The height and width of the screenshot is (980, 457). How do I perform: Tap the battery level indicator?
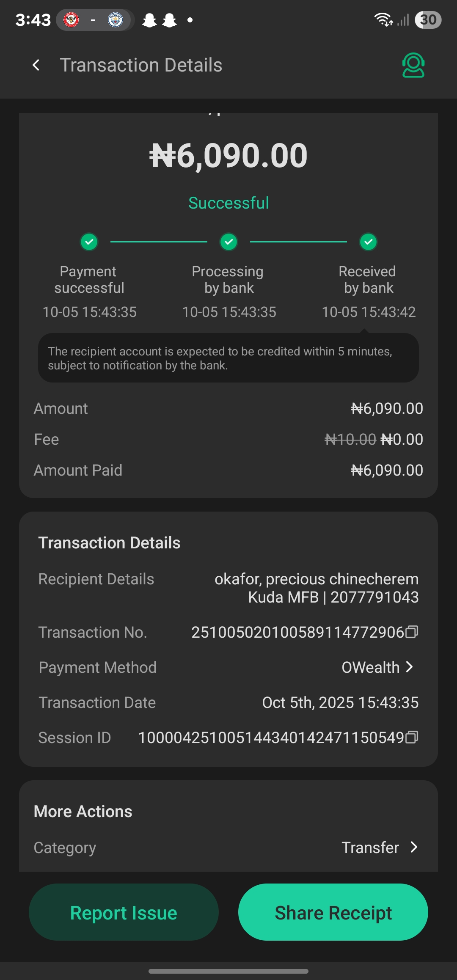coord(428,19)
